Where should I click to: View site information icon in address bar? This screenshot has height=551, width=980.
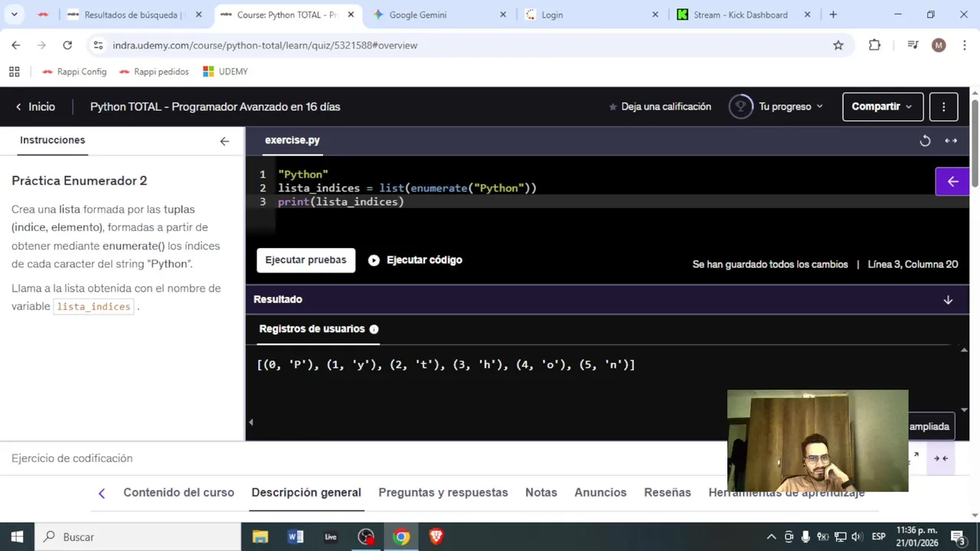[98, 45]
